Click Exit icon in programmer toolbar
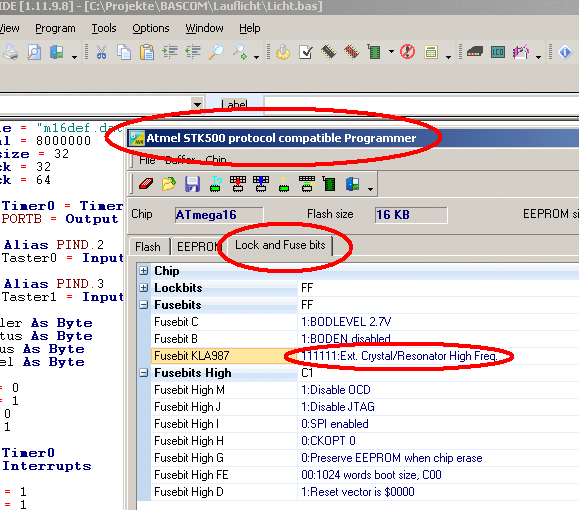The height and width of the screenshot is (510, 579). point(352,184)
